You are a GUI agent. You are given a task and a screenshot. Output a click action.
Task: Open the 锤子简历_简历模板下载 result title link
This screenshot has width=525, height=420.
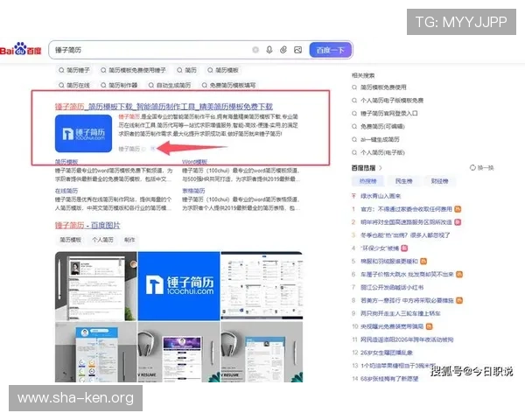coord(164,107)
